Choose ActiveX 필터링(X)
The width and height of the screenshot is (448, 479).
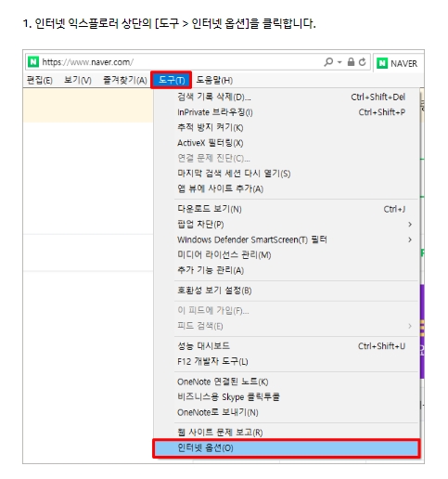coord(287,143)
